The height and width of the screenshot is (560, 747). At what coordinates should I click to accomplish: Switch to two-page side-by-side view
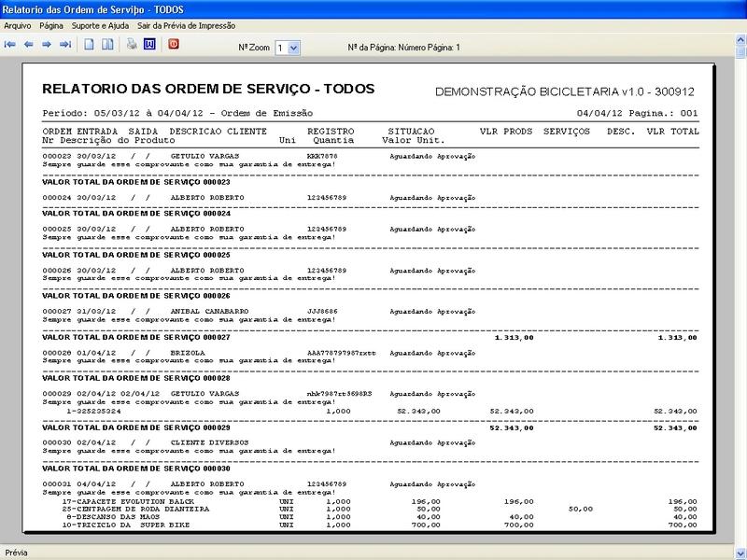pos(107,44)
